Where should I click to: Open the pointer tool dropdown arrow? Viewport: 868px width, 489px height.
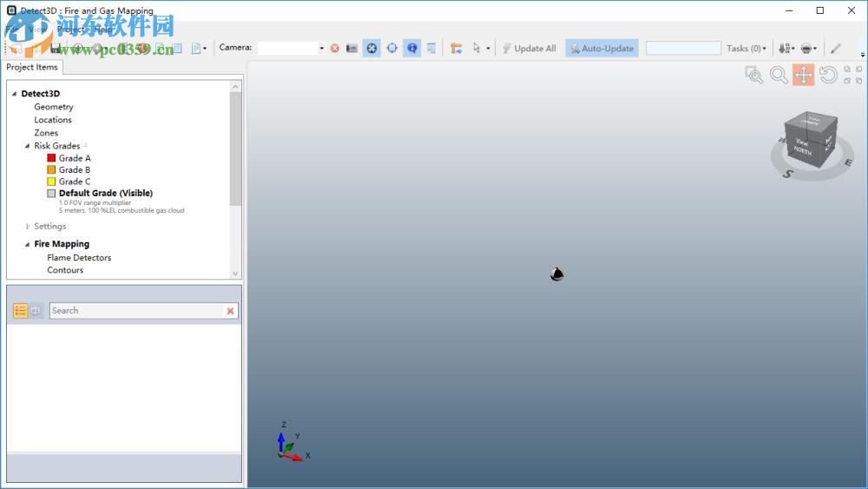coord(488,49)
